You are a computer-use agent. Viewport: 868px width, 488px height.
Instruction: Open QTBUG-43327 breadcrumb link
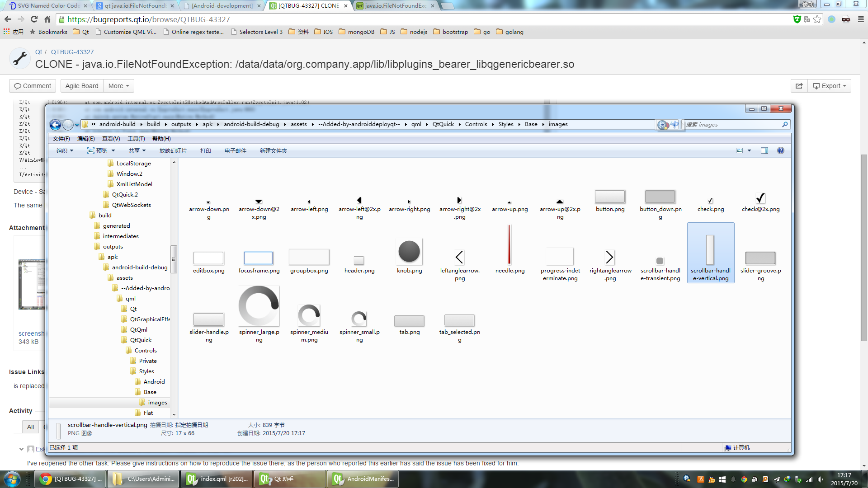click(72, 52)
